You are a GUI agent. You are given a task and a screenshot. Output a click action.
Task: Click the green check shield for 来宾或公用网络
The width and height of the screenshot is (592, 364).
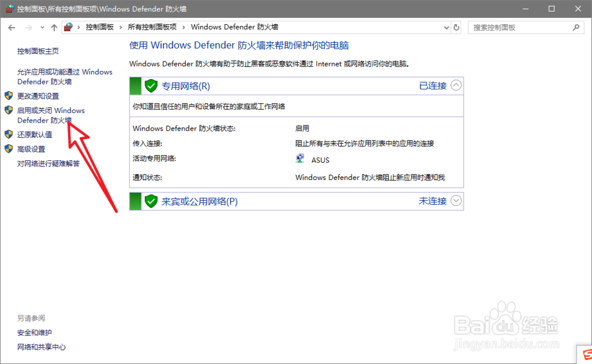pos(152,201)
